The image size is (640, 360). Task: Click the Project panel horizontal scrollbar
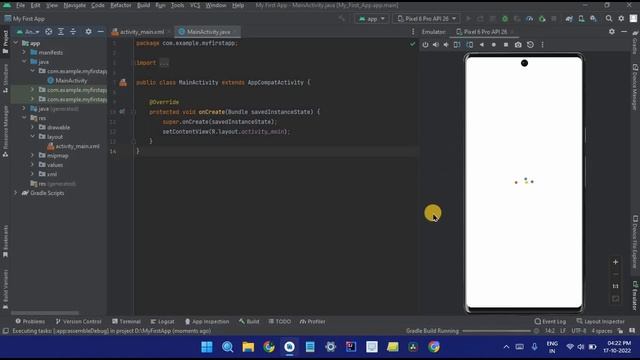[45, 313]
